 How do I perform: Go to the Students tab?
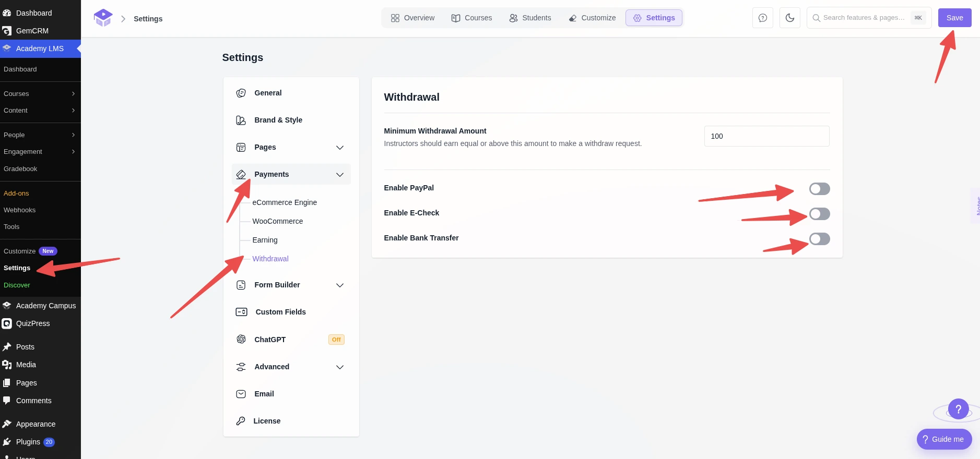[530, 18]
